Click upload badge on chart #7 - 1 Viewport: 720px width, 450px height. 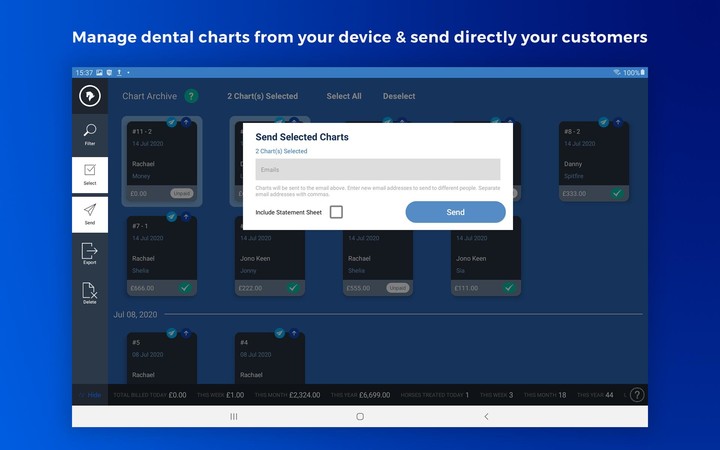(186, 217)
